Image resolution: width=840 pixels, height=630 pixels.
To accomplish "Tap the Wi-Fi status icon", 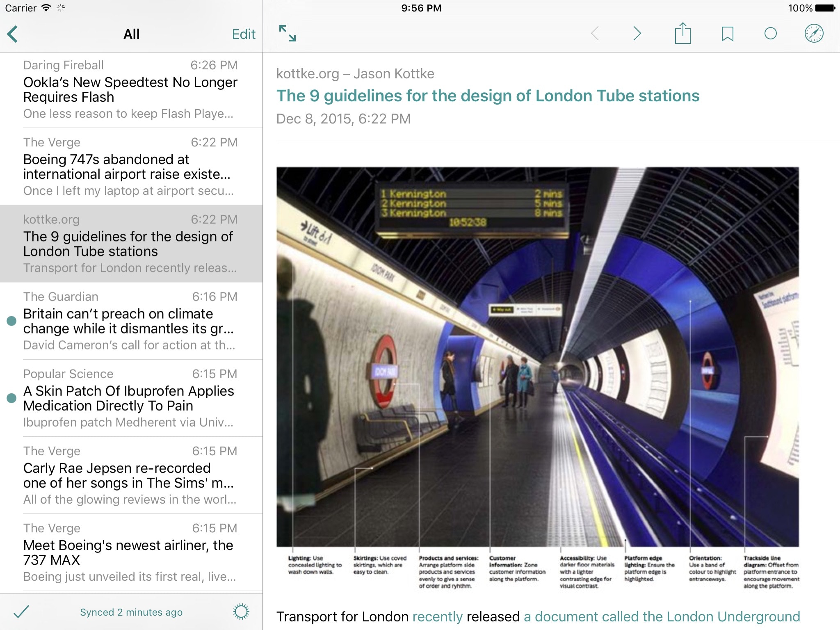I will tap(46, 8).
